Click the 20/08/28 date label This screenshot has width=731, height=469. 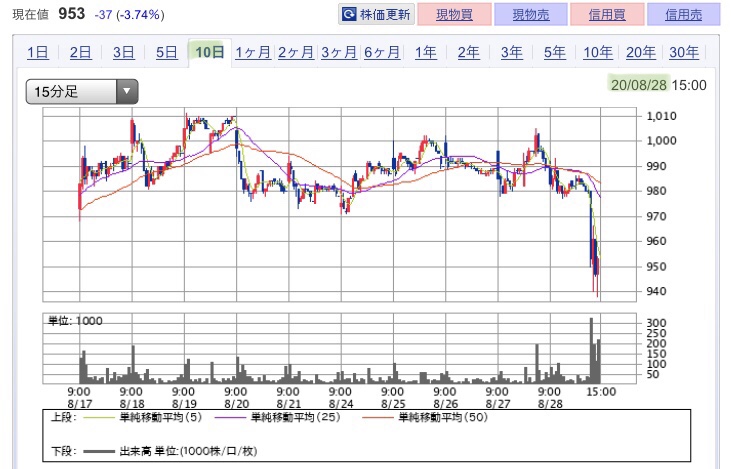point(639,85)
